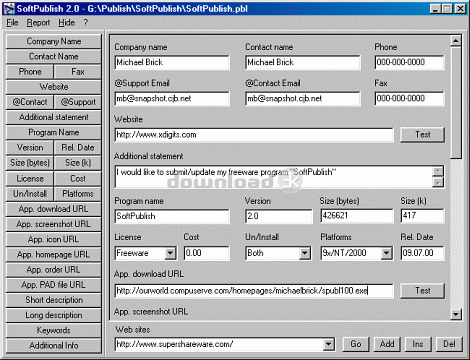Image resolution: width=470 pixels, height=360 pixels.
Task: Click the Website sidebar button
Action: coord(54,87)
